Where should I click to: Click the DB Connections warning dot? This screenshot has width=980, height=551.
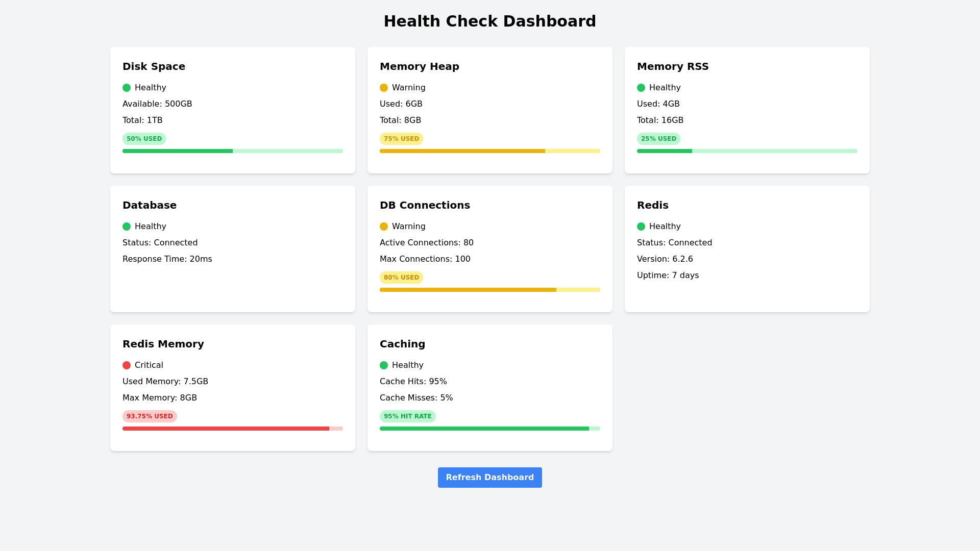384,227
